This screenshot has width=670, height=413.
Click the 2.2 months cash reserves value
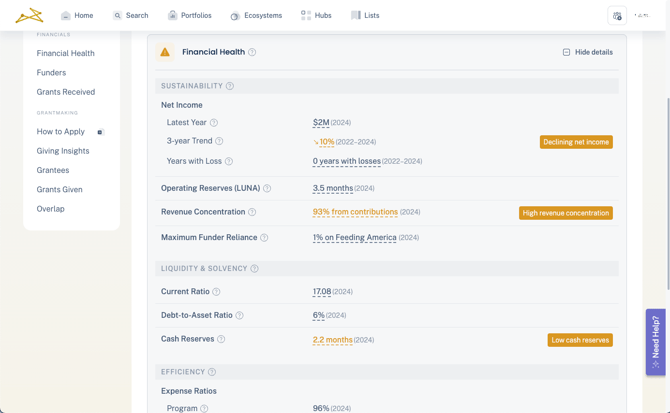click(x=332, y=340)
